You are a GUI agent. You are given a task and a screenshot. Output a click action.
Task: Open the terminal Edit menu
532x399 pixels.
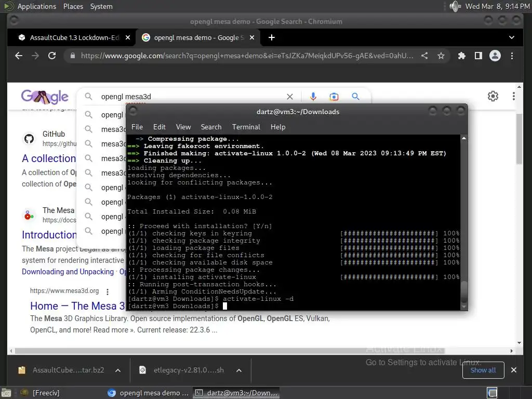[x=159, y=127]
